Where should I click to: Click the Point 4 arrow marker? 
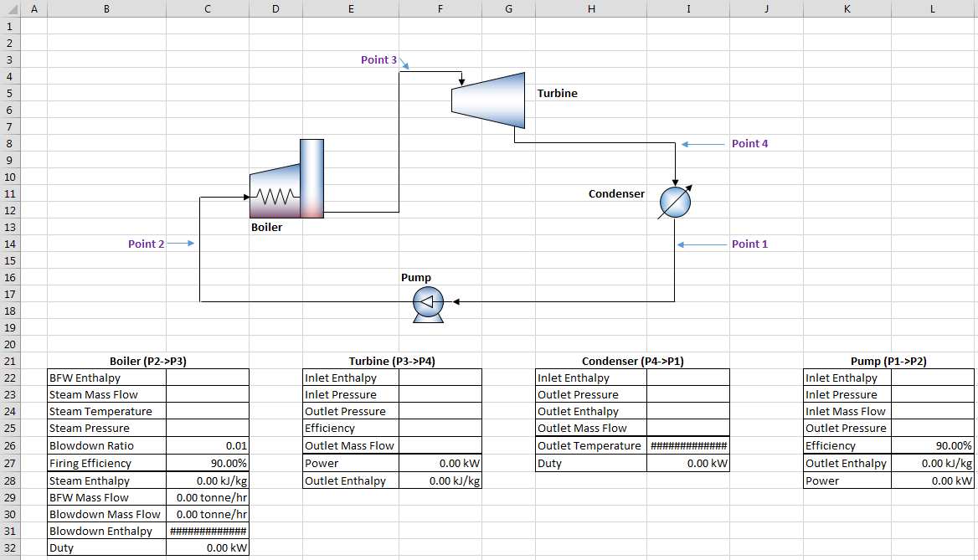(x=703, y=144)
